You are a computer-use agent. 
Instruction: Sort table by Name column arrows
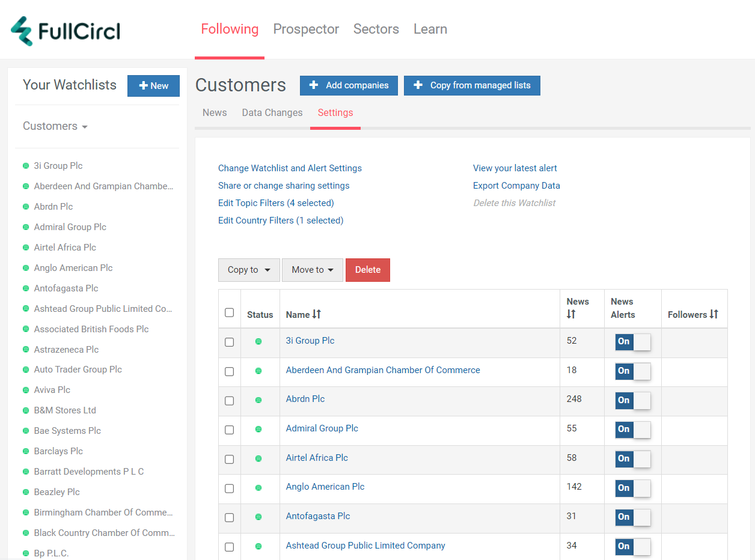(x=317, y=314)
